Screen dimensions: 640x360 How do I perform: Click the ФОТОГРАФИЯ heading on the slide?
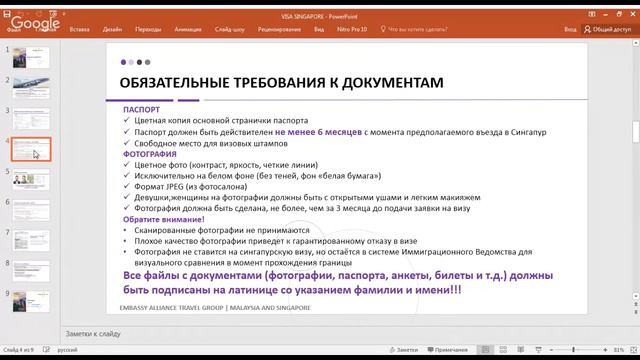[x=150, y=154]
